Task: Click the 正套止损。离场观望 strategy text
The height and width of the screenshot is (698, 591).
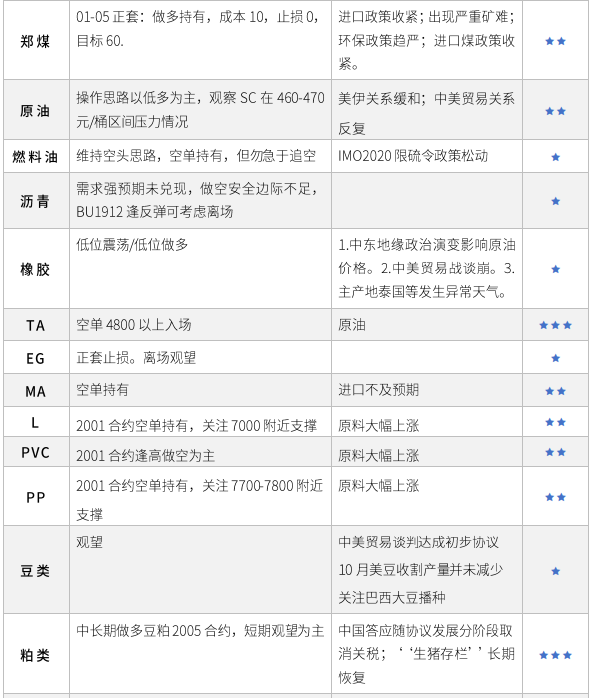Action: 136,358
